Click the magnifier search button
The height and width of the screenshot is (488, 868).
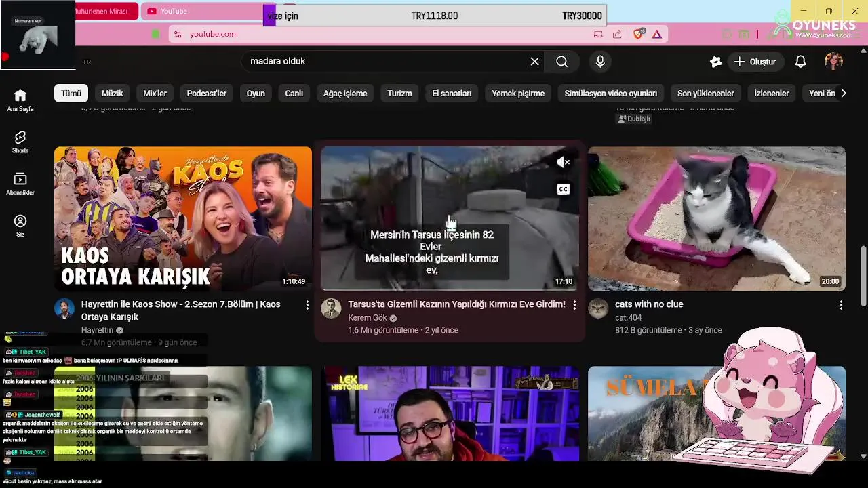561,62
